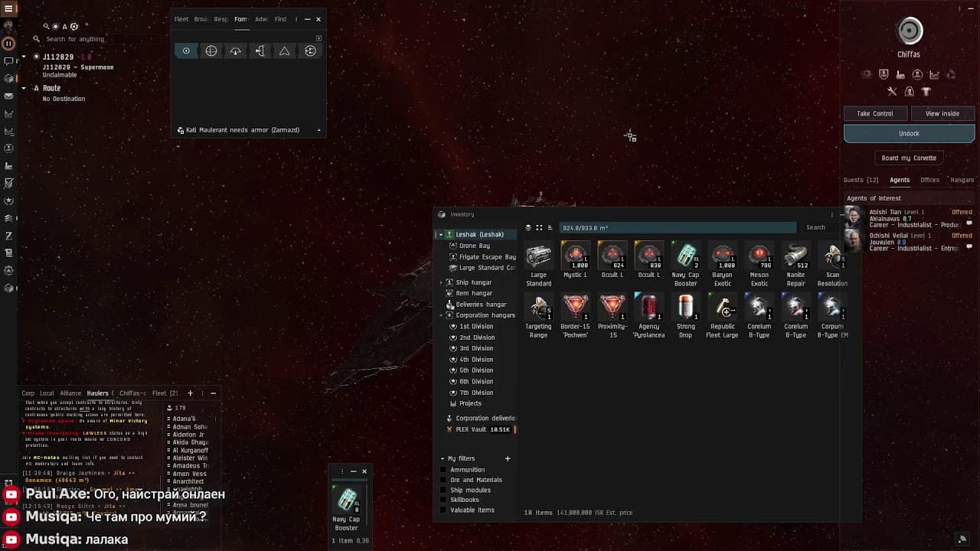Screen dimensions: 980x551
Task: Open the mail envelope Neocom icon
Action: point(8,96)
